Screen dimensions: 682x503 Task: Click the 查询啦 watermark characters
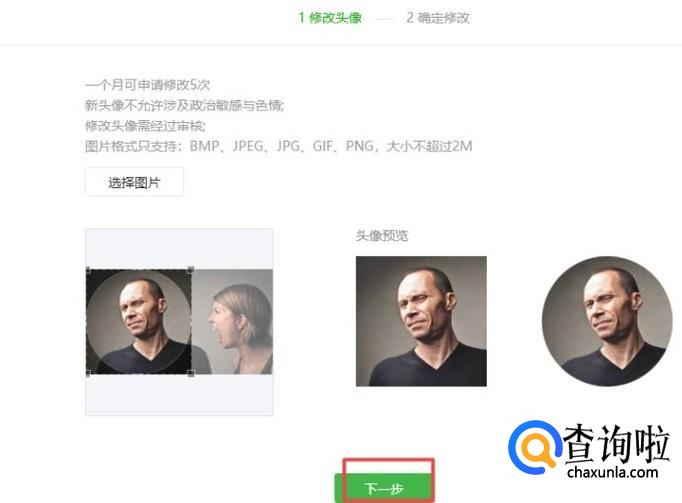click(616, 444)
